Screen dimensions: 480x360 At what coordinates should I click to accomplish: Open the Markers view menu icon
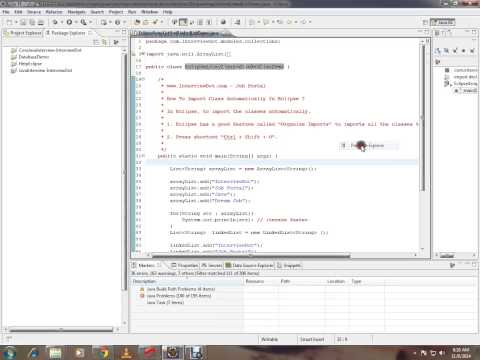tap(452, 265)
